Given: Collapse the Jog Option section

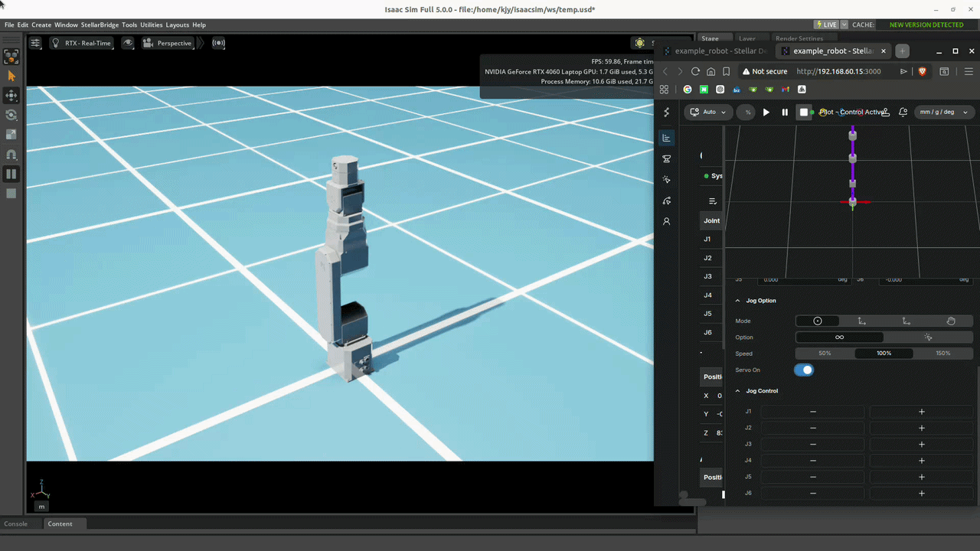Looking at the screenshot, I should pos(738,301).
